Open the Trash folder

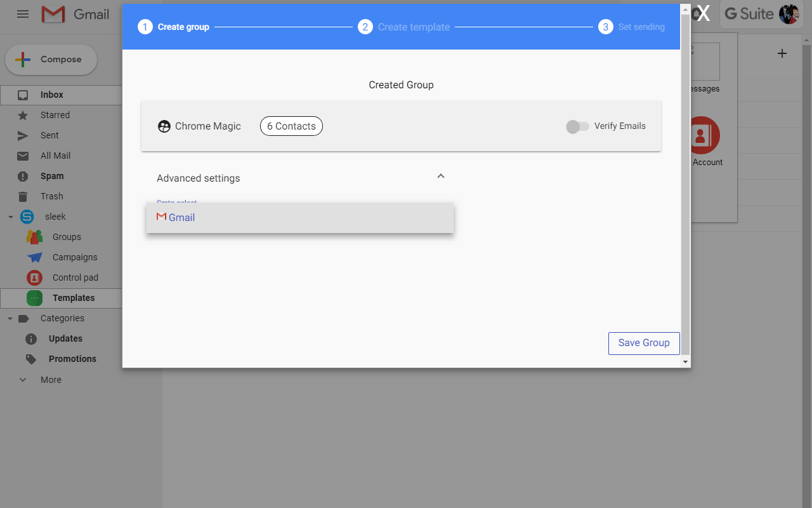(x=52, y=196)
